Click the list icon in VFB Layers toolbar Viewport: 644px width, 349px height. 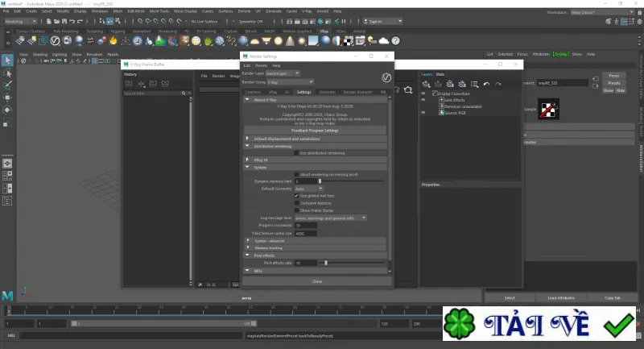(474, 84)
